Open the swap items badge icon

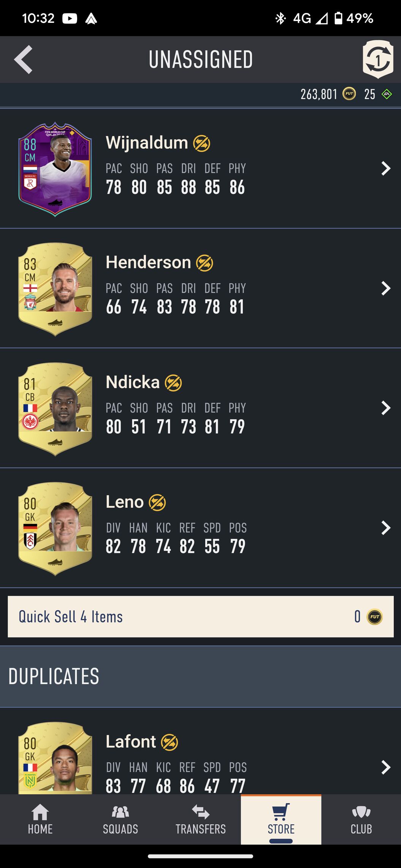coord(378,59)
